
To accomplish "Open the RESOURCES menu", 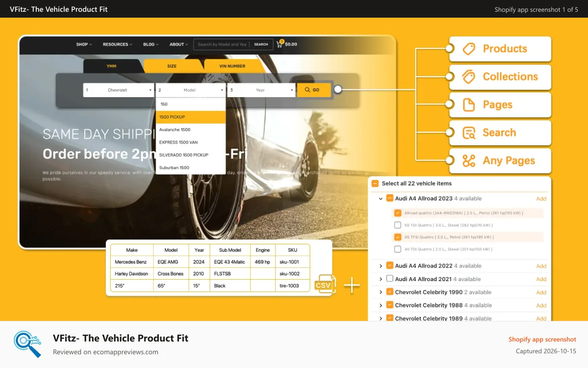I will pyautogui.click(x=118, y=44).
